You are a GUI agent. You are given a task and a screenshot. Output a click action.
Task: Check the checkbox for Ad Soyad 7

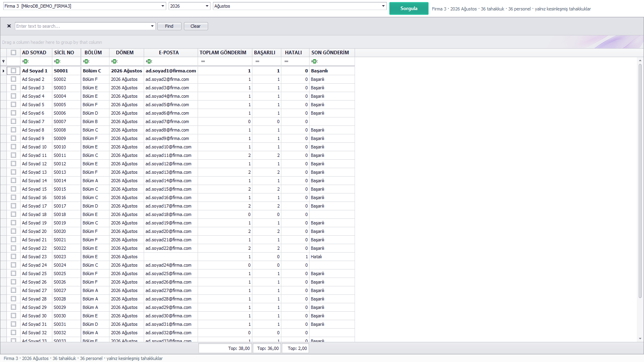point(13,121)
